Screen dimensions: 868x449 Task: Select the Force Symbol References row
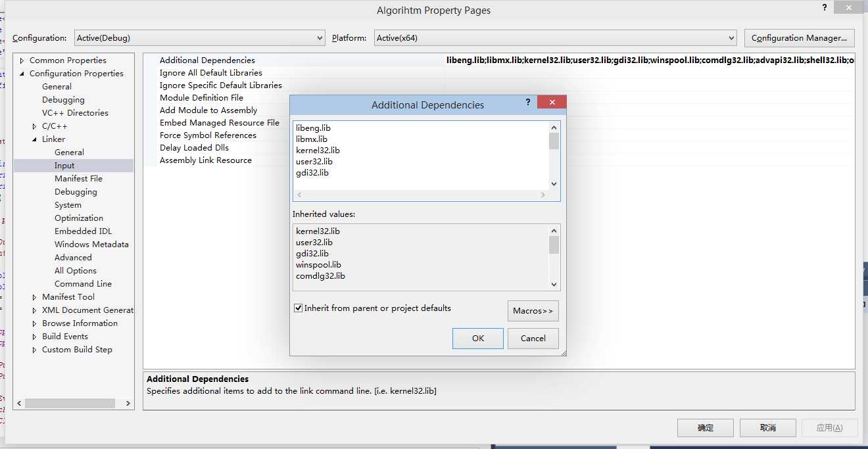208,135
